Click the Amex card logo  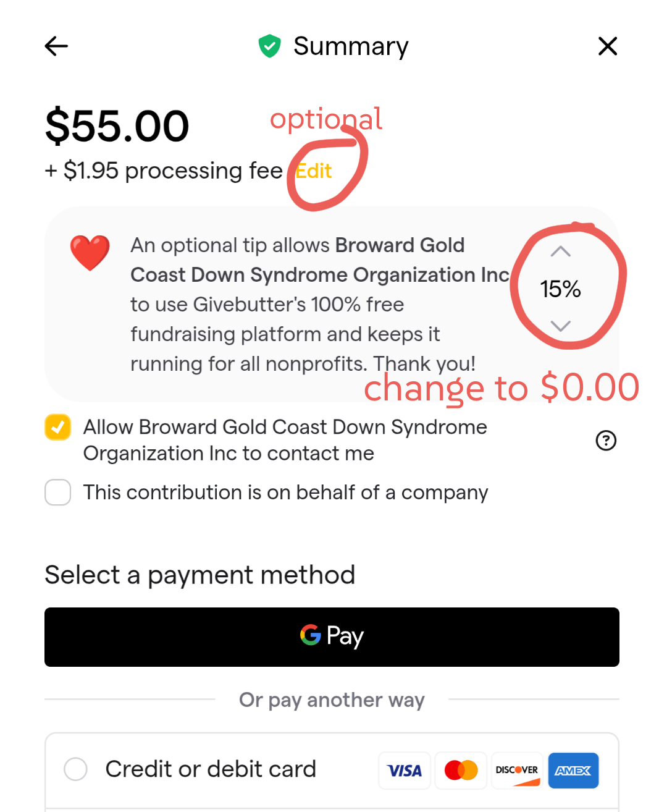tap(573, 771)
